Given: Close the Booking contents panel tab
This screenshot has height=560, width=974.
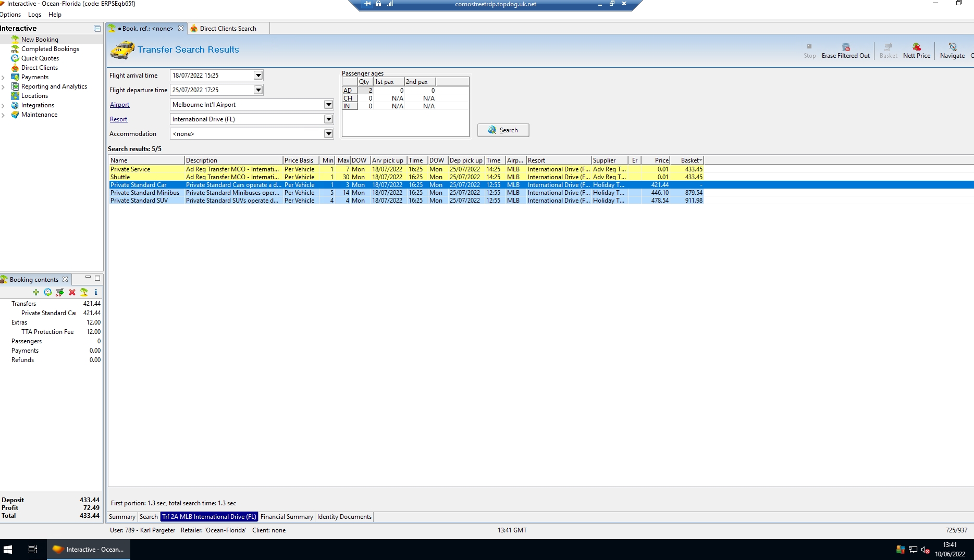Looking at the screenshot, I should point(65,280).
